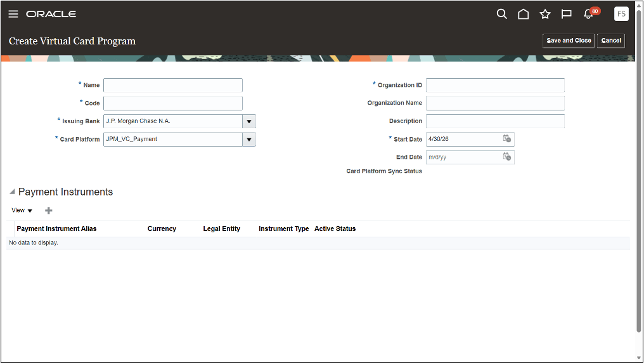Open Favorites star icon
Screen dimensions: 644x363
click(x=545, y=14)
